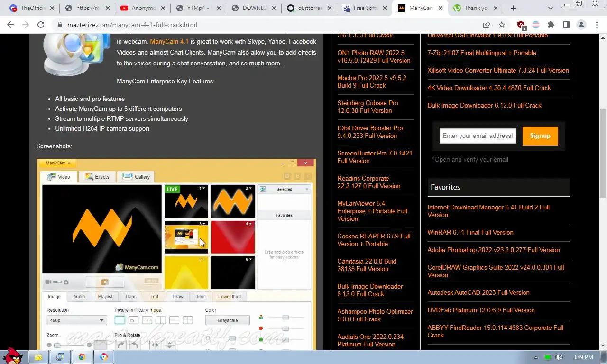Open Audials One 2022.0.234 Platinum link
The height and width of the screenshot is (364, 607).
point(370,340)
